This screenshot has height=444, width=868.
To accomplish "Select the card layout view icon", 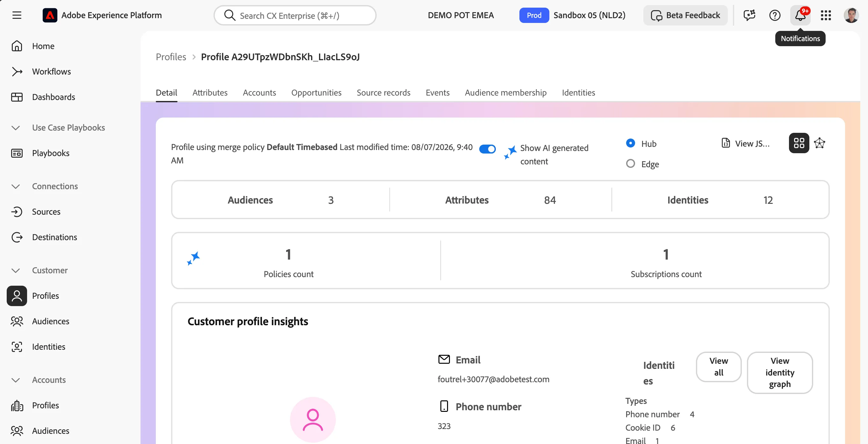I will (x=799, y=143).
